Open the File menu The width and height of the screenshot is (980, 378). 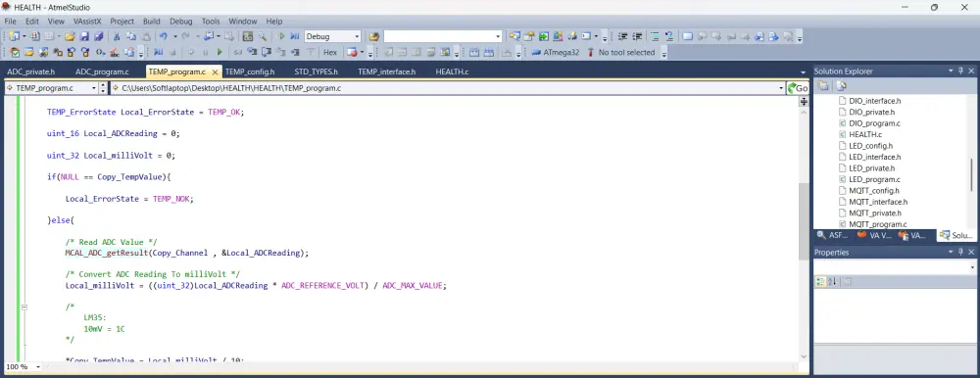coord(10,22)
